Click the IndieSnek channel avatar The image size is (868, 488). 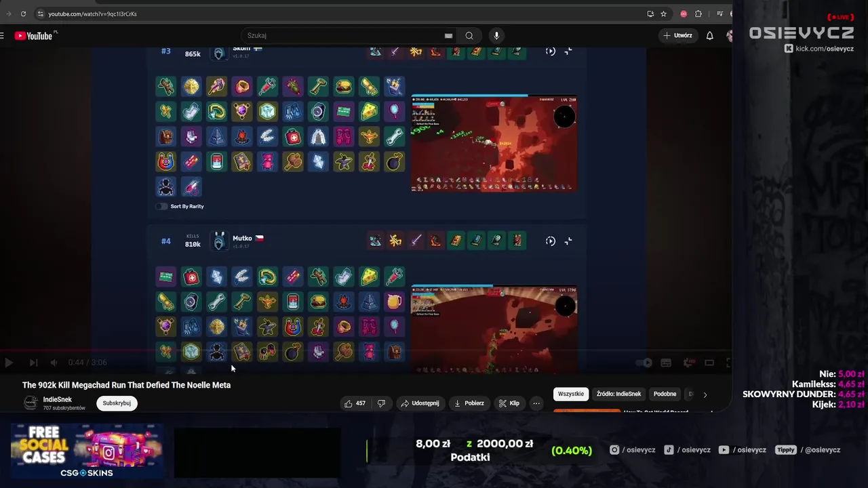pos(31,403)
